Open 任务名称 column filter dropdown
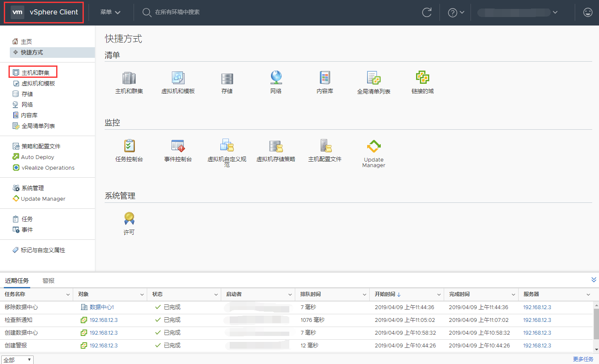This screenshot has width=599, height=364. click(68, 295)
